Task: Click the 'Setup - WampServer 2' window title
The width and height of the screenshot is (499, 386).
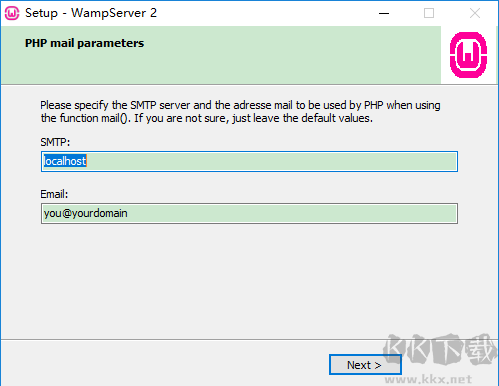Action: 91,13
